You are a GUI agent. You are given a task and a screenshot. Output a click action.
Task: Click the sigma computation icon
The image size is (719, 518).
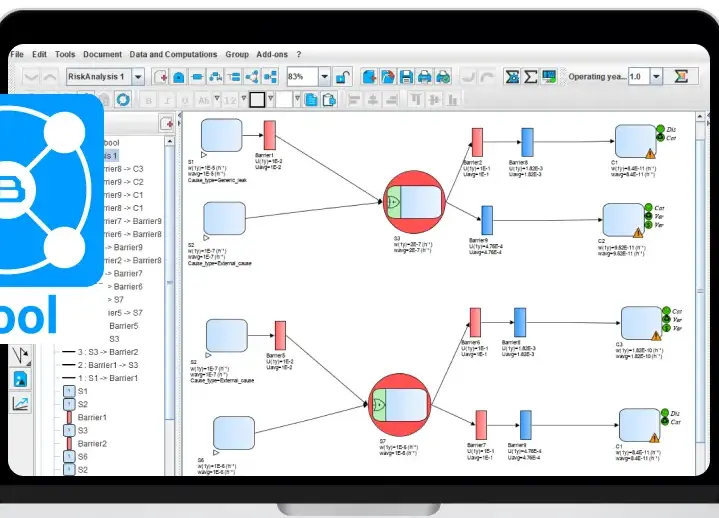[x=531, y=77]
